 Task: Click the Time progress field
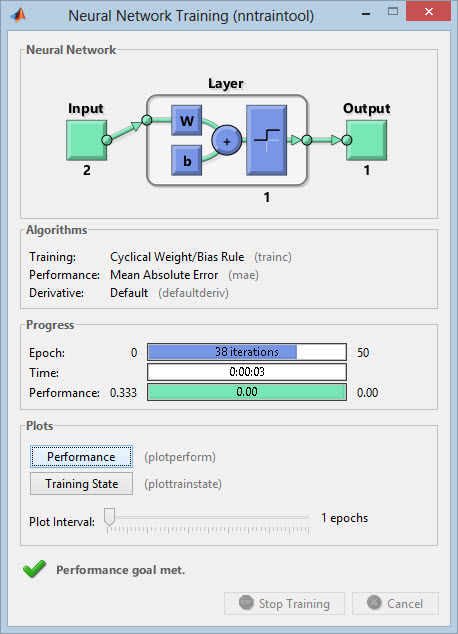(x=247, y=372)
